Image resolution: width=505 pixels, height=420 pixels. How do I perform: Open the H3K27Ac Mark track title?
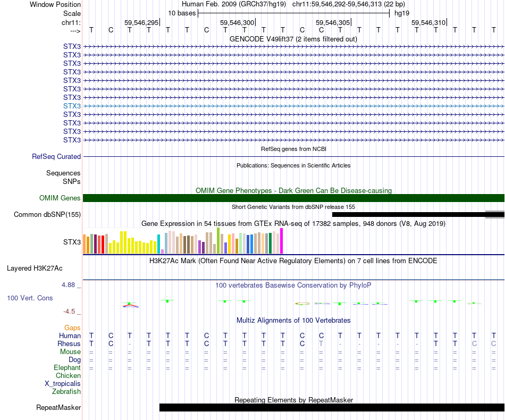[x=293, y=261]
